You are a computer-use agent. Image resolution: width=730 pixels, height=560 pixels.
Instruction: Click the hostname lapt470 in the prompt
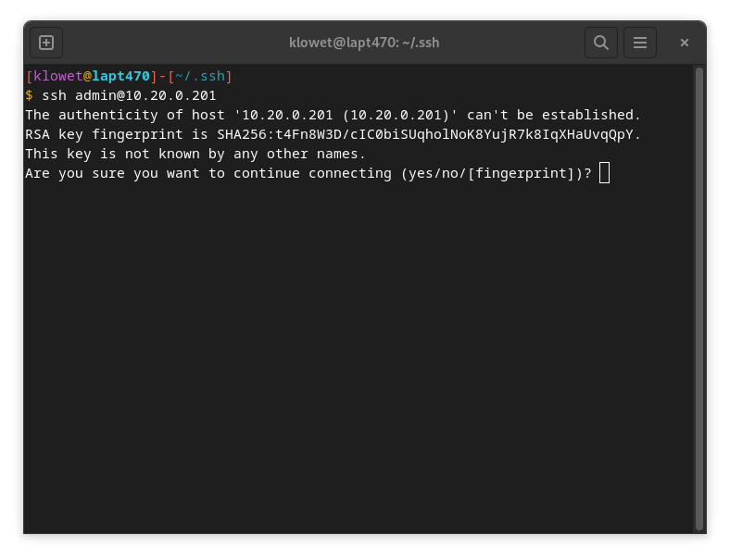[120, 76]
